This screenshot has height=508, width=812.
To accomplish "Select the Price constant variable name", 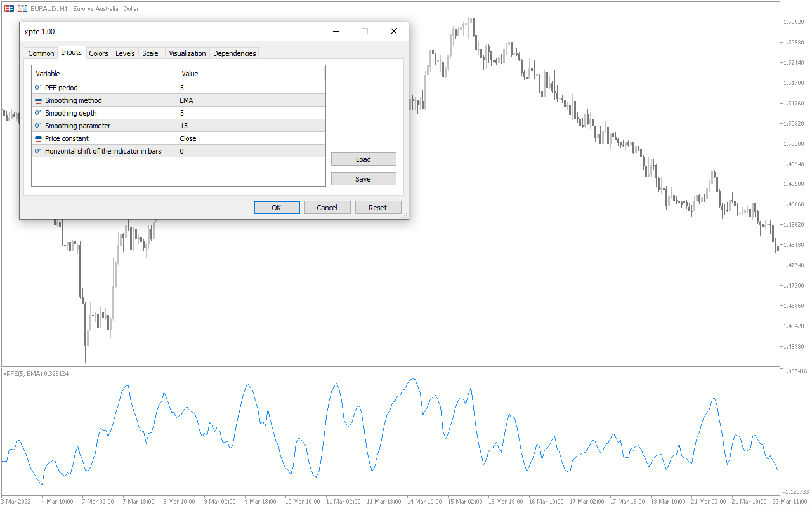I will [x=67, y=138].
